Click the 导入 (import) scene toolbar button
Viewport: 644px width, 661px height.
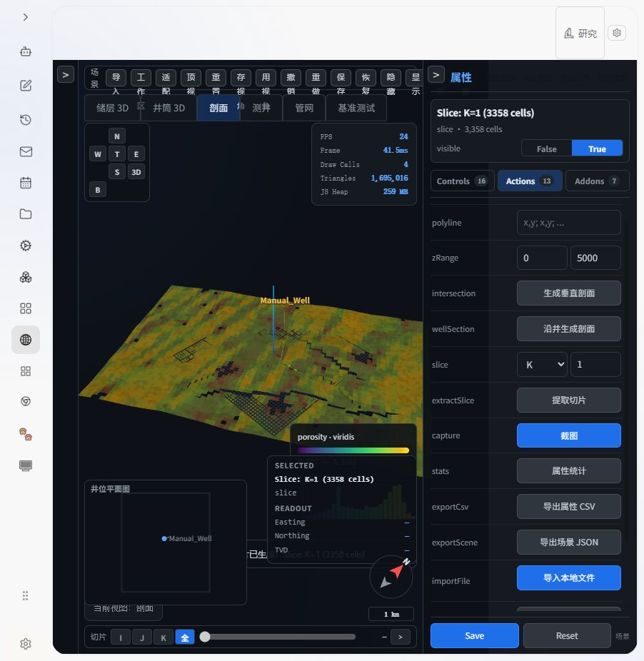coord(116,78)
